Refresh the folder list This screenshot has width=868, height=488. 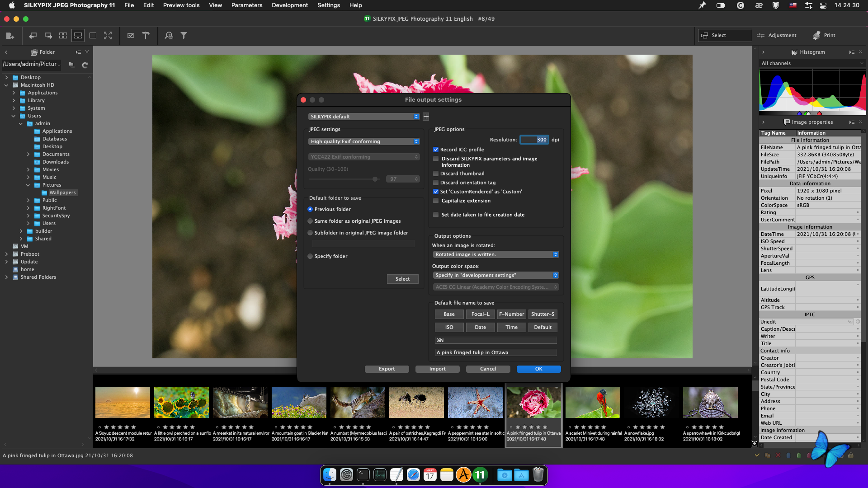[85, 65]
